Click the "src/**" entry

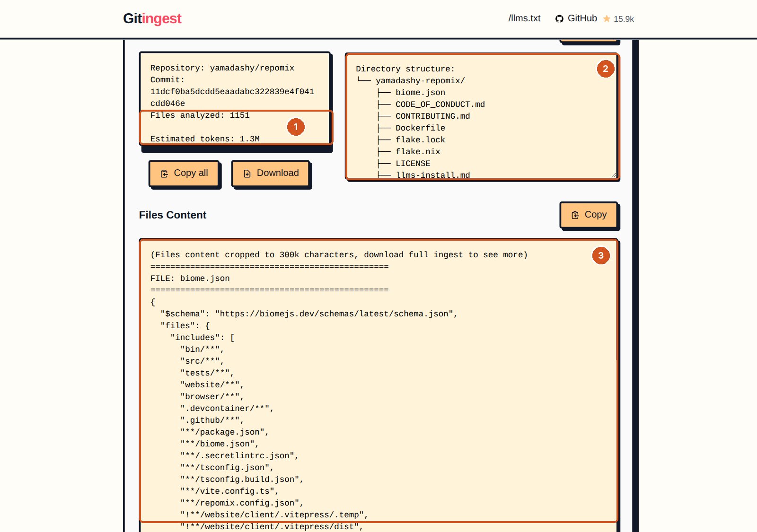click(202, 361)
